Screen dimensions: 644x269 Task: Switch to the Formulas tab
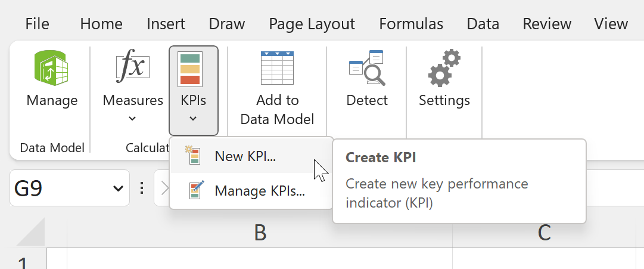point(411,24)
